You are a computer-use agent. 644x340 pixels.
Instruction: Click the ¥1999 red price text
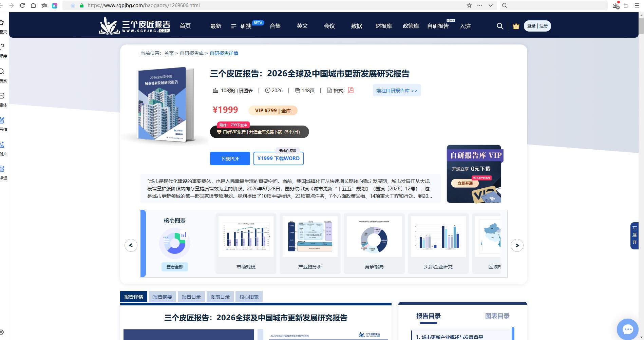(225, 110)
